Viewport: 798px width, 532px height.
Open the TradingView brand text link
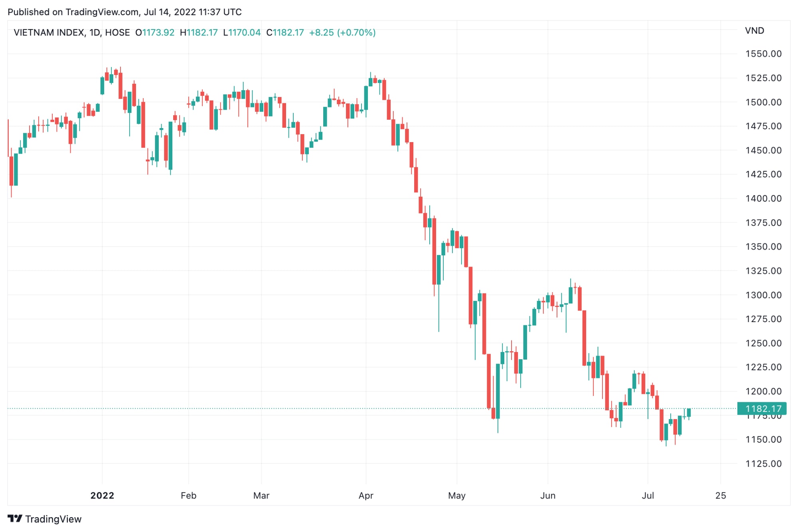coord(53,519)
